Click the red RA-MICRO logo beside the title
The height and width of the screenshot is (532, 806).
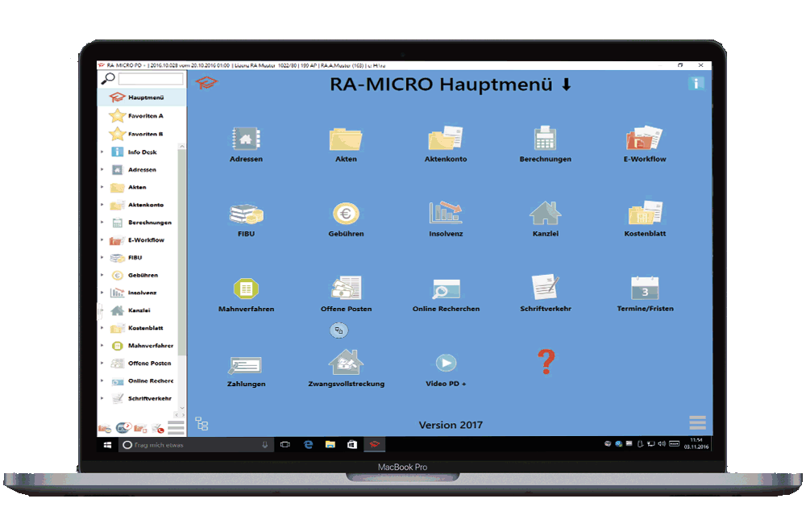[206, 82]
